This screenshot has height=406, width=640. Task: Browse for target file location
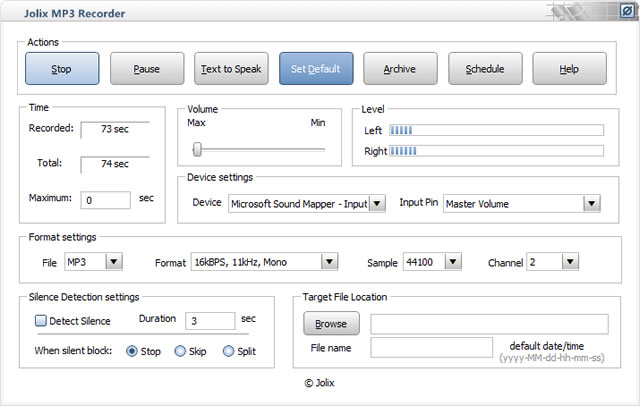[x=331, y=324]
